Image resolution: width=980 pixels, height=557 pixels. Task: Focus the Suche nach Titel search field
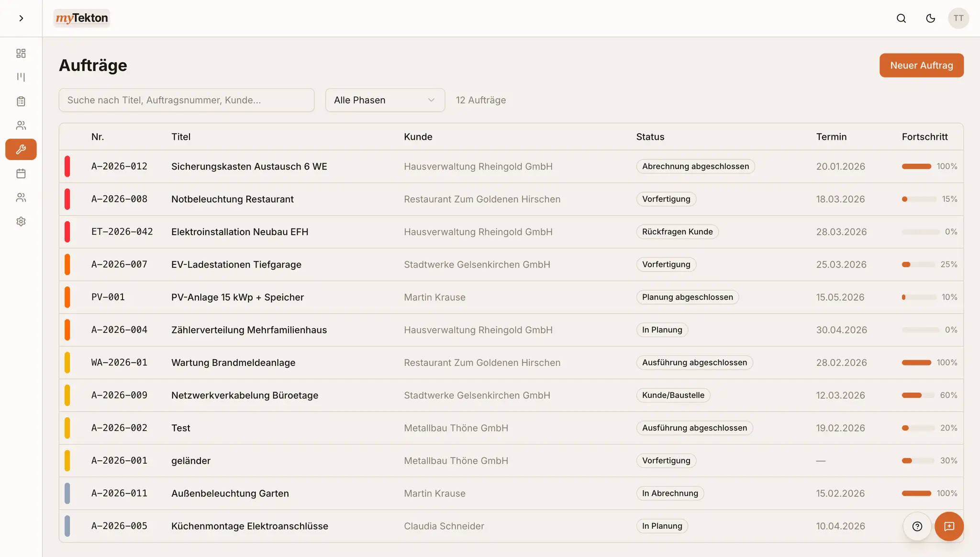coord(187,100)
